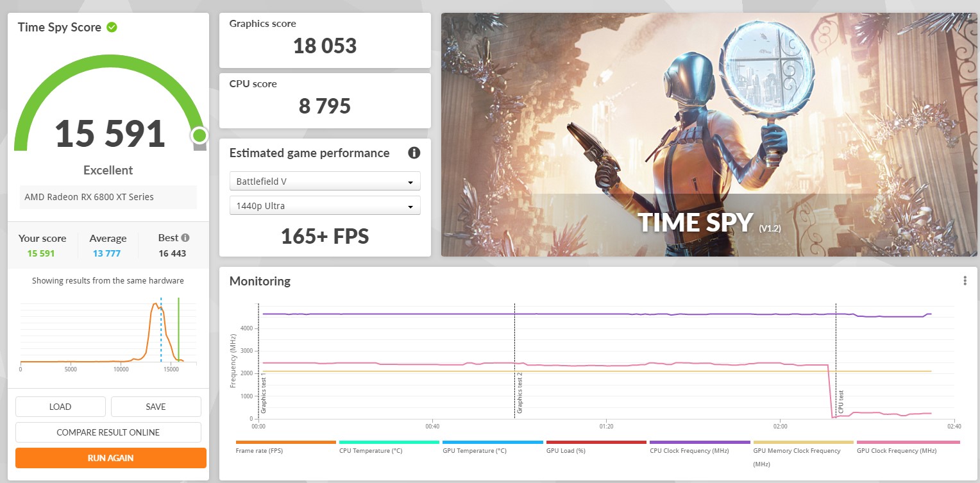Image resolution: width=980 pixels, height=483 pixels.
Task: Click the Run Again button
Action: (x=110, y=457)
